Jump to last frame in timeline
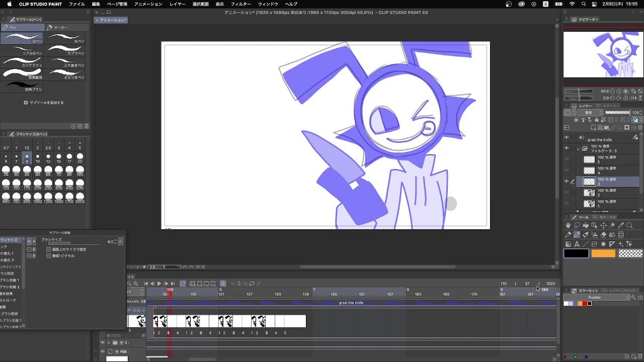This screenshot has width=644, height=362. tap(173, 284)
